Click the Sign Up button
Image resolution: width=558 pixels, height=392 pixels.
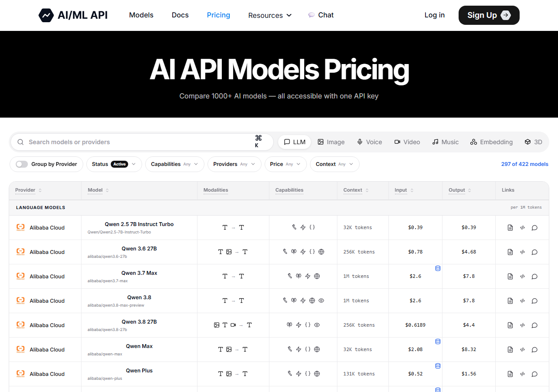489,15
